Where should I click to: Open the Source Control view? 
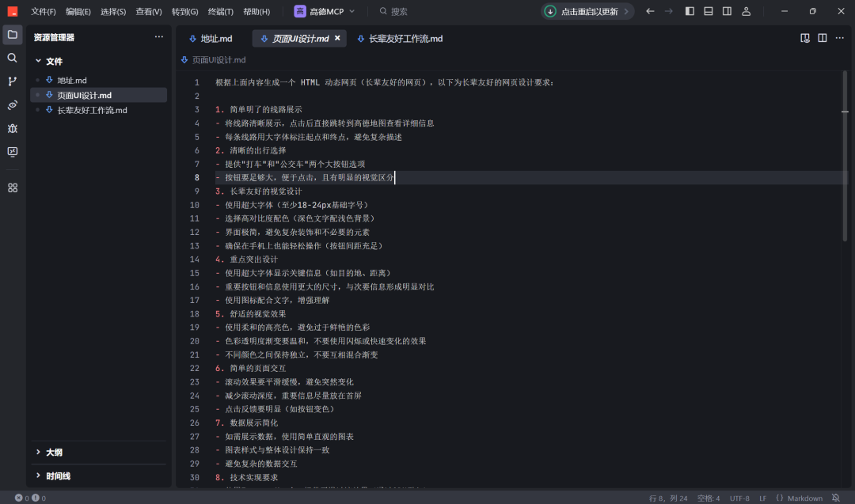coord(12,81)
